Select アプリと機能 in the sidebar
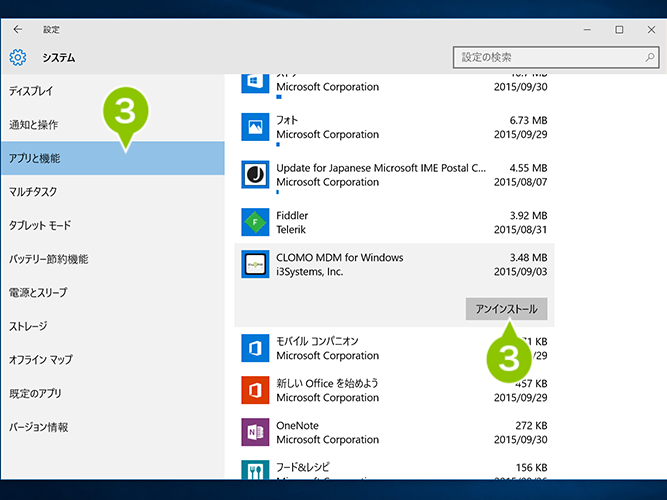Screen dimensions: 667x500 [x=113, y=158]
